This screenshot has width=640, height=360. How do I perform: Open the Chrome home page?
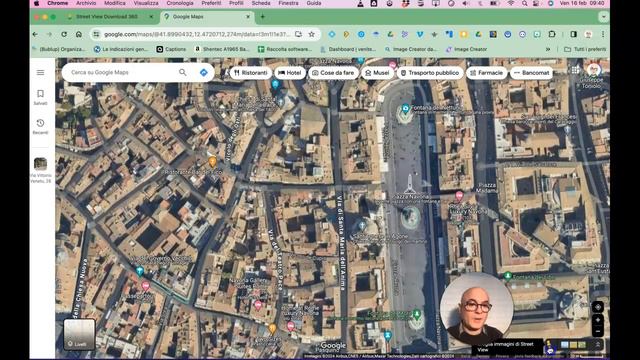click(79, 34)
